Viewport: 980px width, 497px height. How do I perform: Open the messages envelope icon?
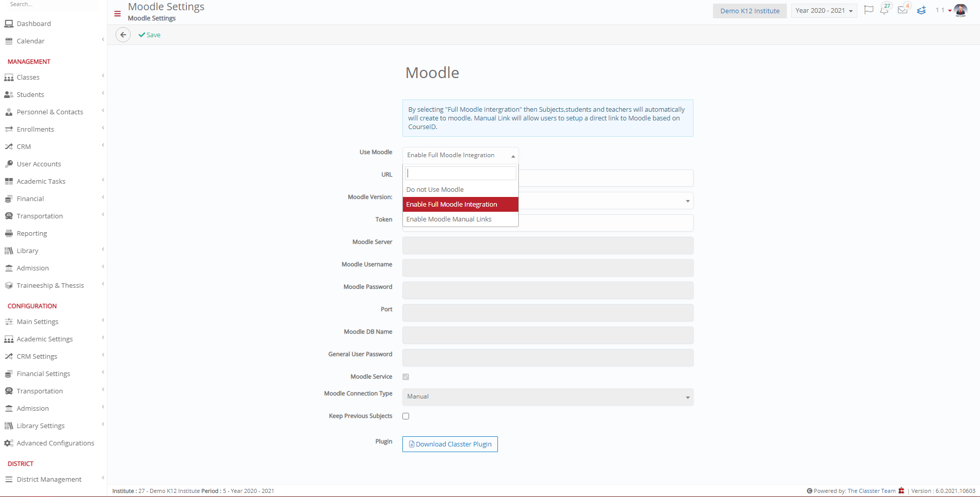(903, 10)
